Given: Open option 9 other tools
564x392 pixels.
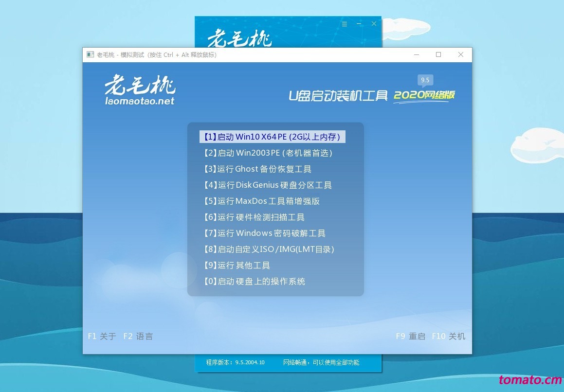Looking at the screenshot, I should coord(237,266).
